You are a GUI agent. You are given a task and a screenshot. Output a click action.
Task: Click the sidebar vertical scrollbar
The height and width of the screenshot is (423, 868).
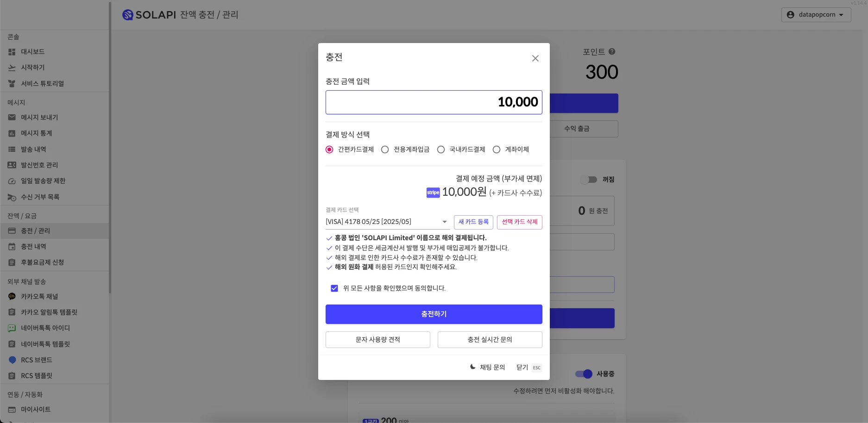tap(110, 148)
